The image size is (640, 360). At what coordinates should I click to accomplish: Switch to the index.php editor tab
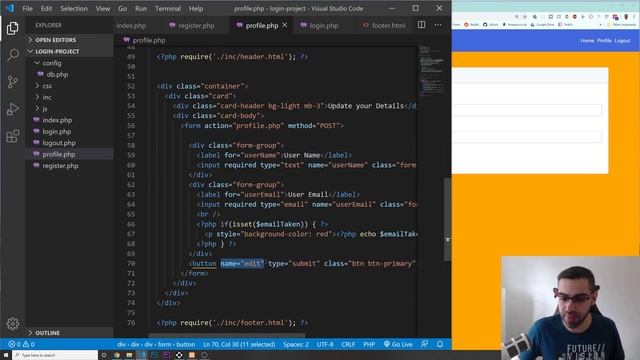131,25
